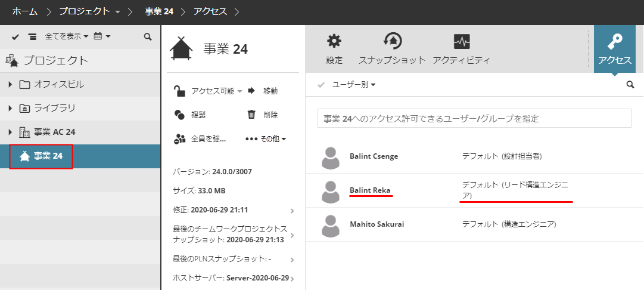This screenshot has height=290, width=644.
Task: Open the Settings (設定) gear icon
Action: click(x=334, y=42)
